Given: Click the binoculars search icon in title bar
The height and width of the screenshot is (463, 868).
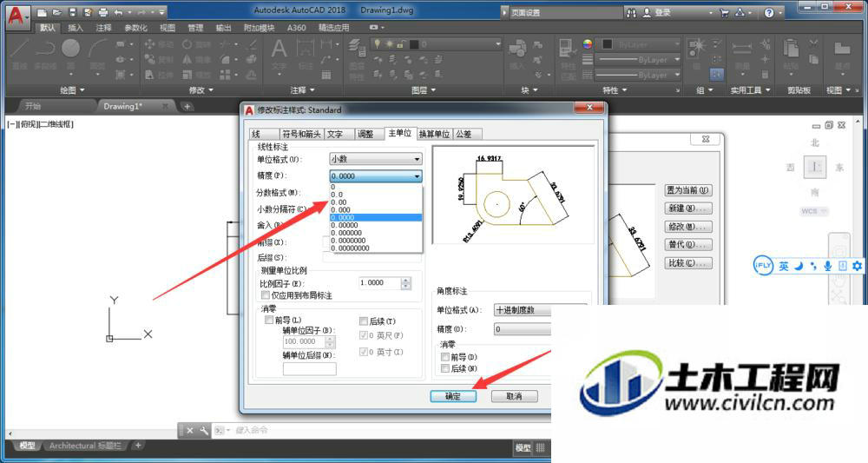Looking at the screenshot, I should coord(631,12).
